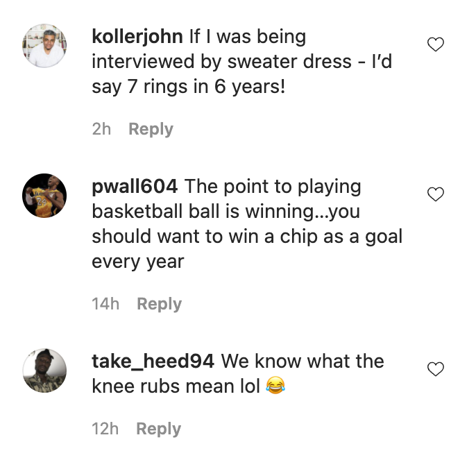Click the 2h timestamp on kollerjohn's comment
Image resolution: width=451 pixels, height=476 pixels.
[101, 129]
